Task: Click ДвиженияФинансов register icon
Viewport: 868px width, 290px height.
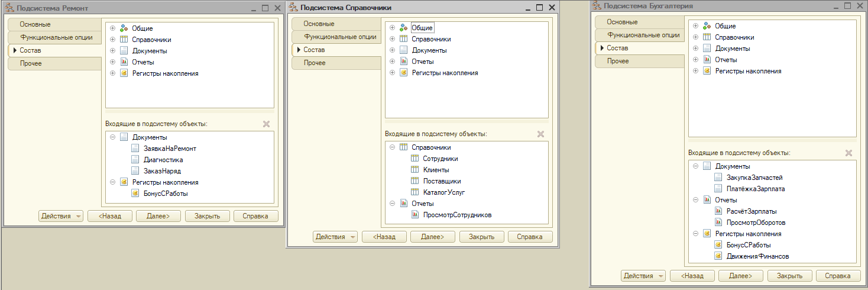Action: click(718, 256)
